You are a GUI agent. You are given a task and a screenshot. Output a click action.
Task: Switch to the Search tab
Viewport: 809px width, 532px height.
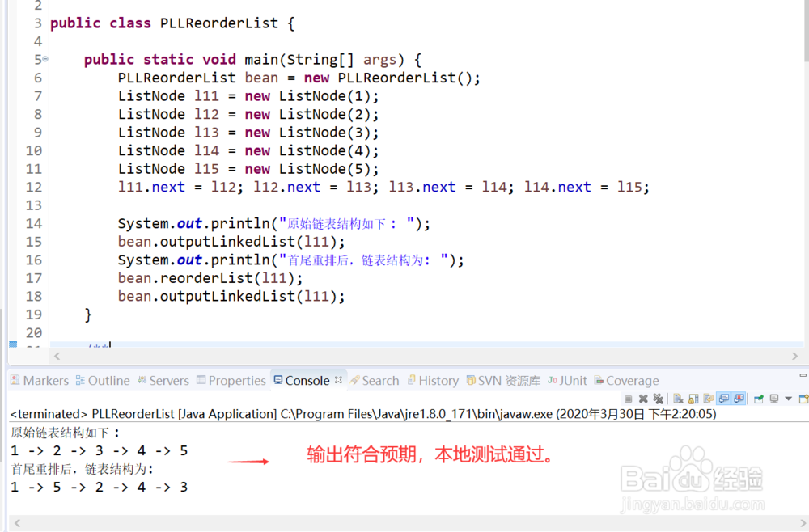375,381
